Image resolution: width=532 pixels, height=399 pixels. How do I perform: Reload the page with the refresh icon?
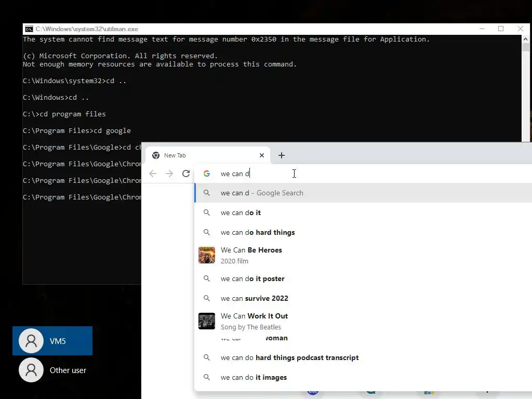(186, 174)
